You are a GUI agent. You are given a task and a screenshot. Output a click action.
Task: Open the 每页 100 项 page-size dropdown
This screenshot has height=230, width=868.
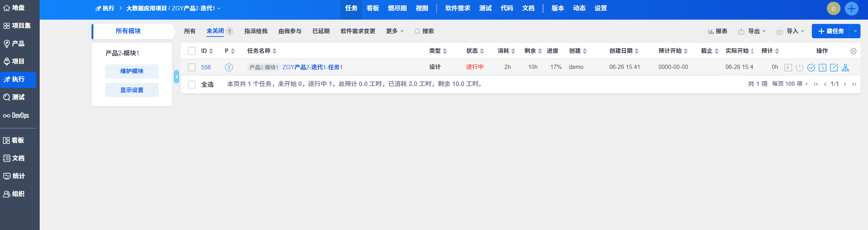790,84
